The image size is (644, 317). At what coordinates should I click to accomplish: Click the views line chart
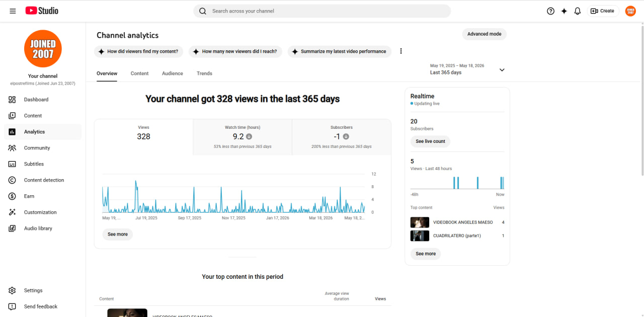233,194
